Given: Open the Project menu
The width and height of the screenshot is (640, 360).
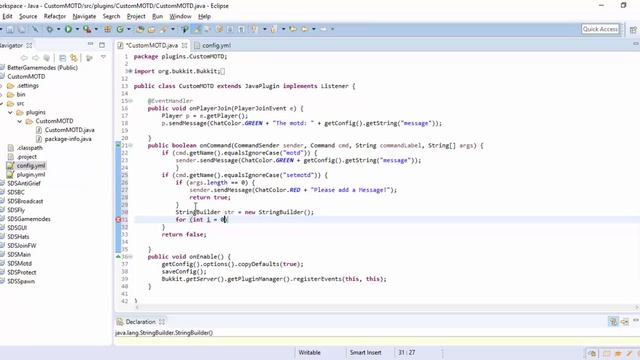Looking at the screenshot, I should click(x=136, y=16).
